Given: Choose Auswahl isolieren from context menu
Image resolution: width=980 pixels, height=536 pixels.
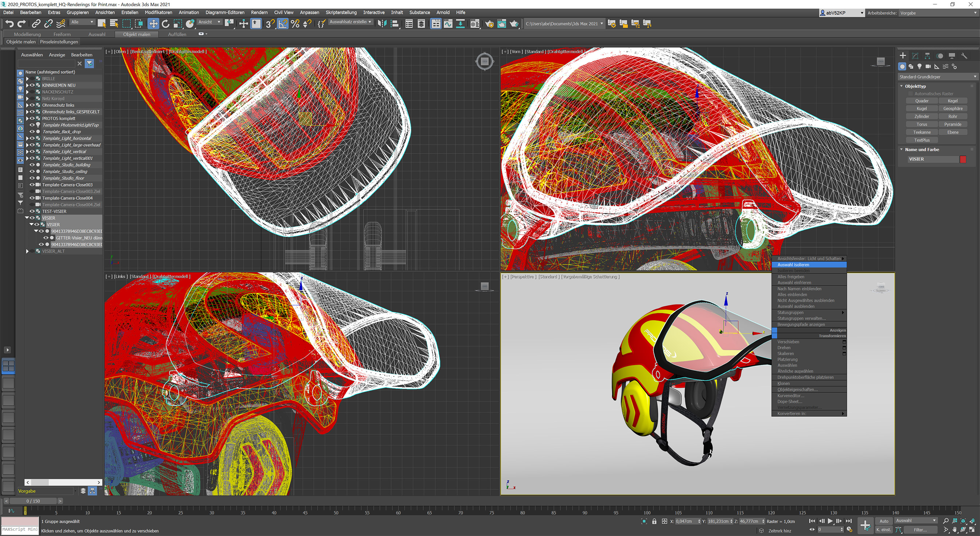Looking at the screenshot, I should (794, 264).
